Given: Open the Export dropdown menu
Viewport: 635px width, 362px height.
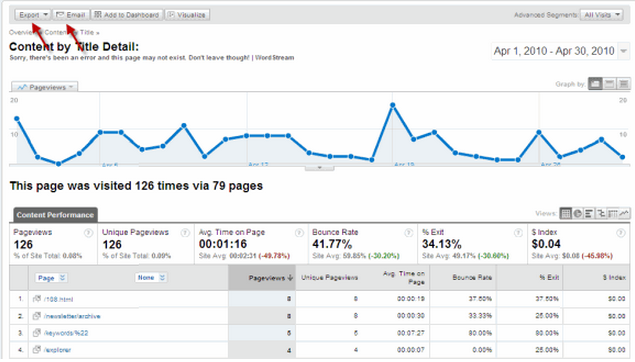Looking at the screenshot, I should point(33,15).
